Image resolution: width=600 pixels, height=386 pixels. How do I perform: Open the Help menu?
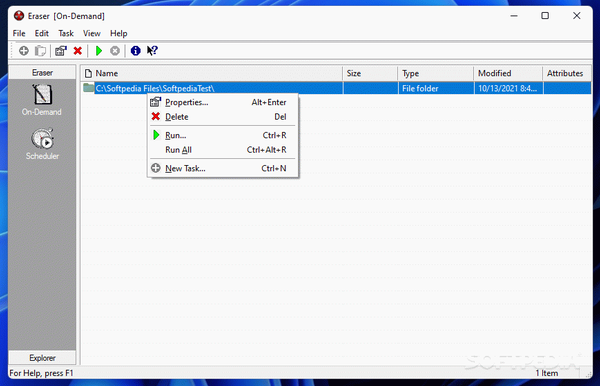[x=118, y=33]
